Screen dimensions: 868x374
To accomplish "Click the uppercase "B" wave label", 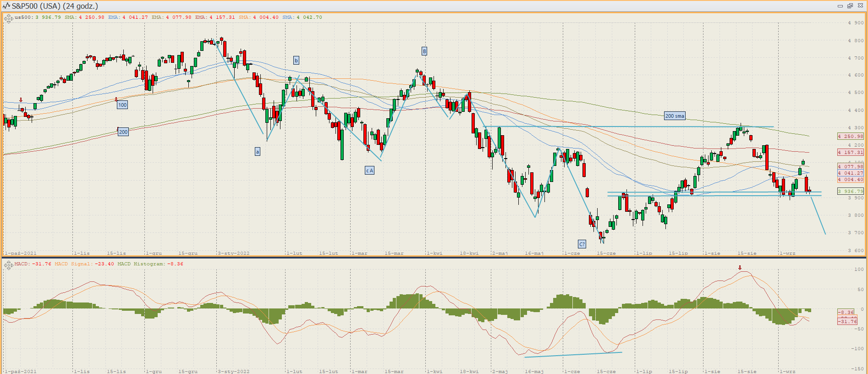I will pos(424,51).
